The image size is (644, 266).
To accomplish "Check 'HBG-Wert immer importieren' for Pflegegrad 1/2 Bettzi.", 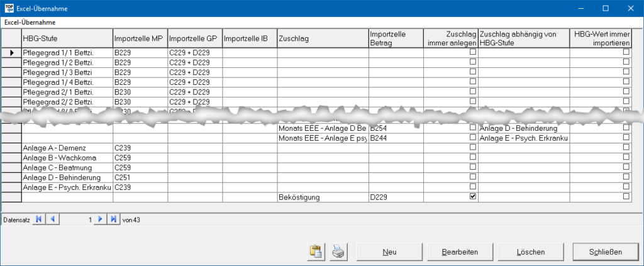I will [x=626, y=63].
